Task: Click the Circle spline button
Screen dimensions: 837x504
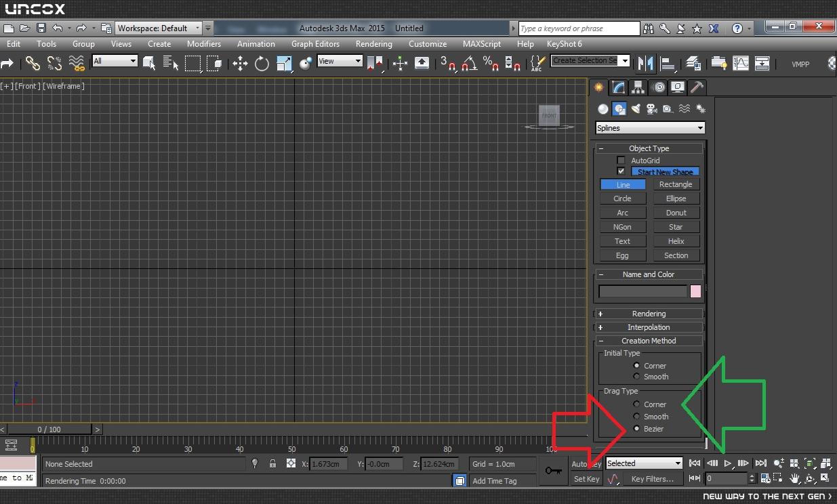Action: [x=622, y=198]
